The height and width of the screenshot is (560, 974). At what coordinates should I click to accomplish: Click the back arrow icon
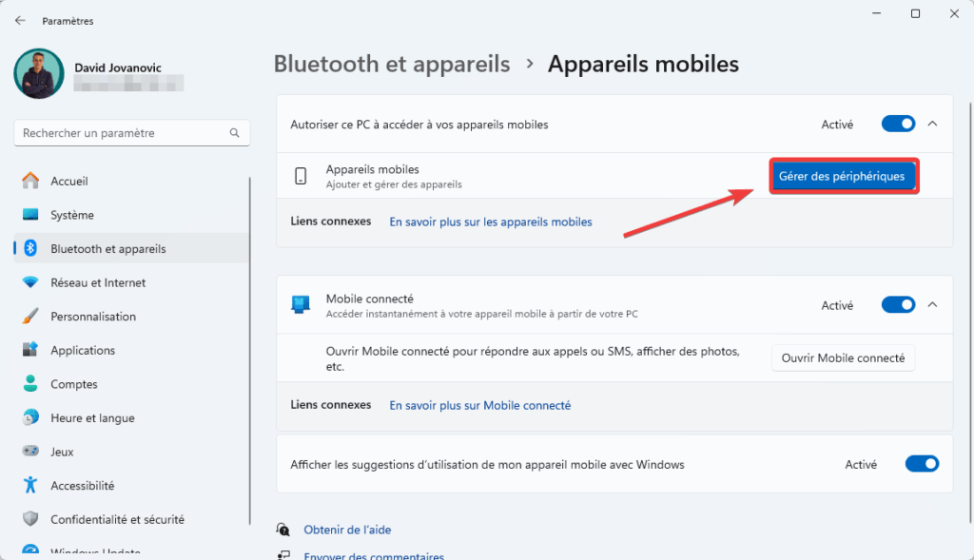tap(20, 21)
